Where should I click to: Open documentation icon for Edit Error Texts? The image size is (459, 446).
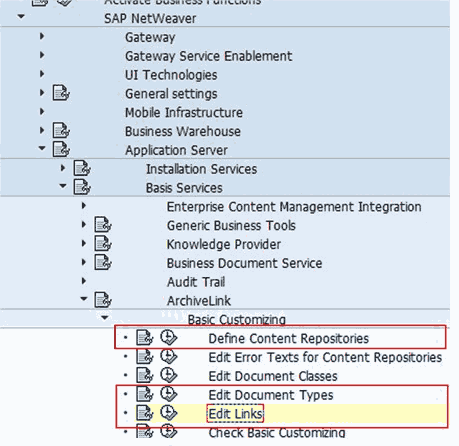[x=145, y=356]
